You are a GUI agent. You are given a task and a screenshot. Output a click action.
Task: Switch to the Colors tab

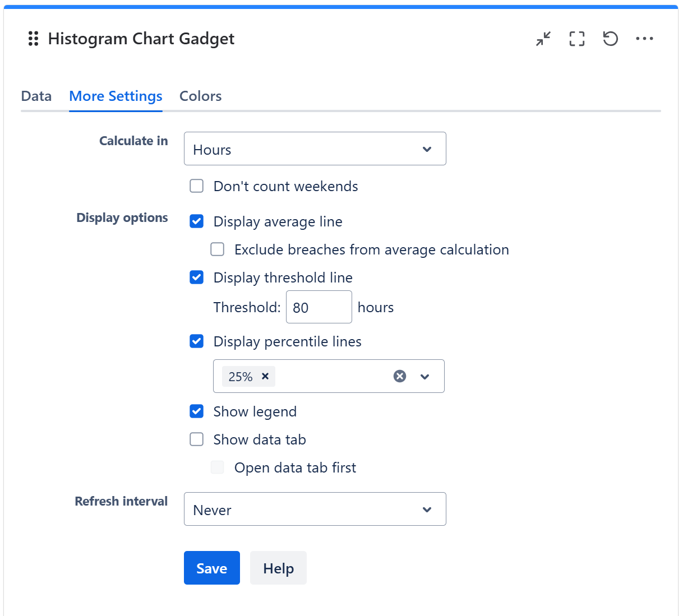point(200,96)
